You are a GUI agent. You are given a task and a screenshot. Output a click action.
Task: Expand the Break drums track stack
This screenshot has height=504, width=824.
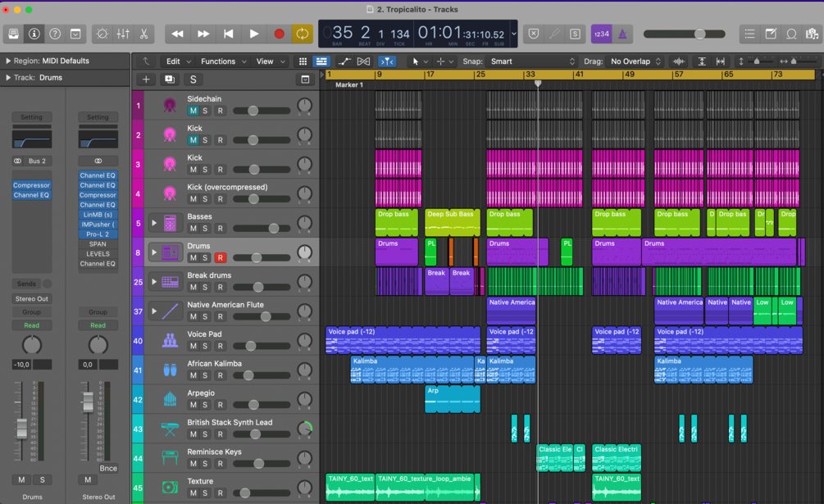(x=154, y=282)
